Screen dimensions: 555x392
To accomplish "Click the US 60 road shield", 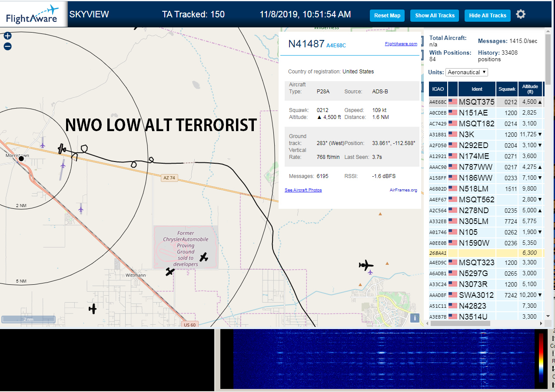I will [189, 325].
